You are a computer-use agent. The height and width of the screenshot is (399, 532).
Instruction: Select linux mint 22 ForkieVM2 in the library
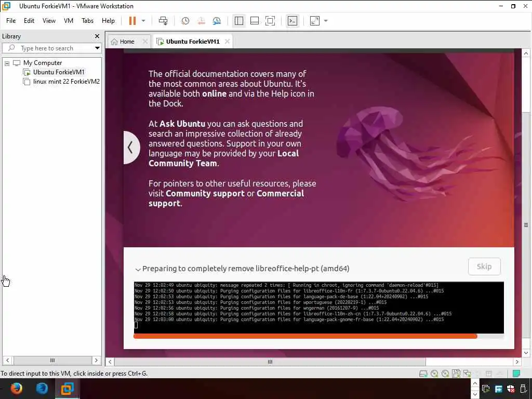point(66,82)
